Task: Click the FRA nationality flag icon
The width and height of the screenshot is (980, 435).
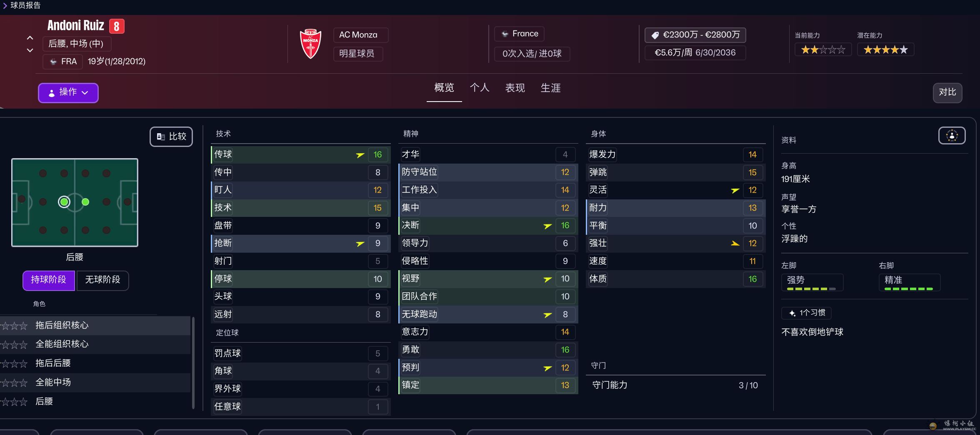Action: pos(54,61)
